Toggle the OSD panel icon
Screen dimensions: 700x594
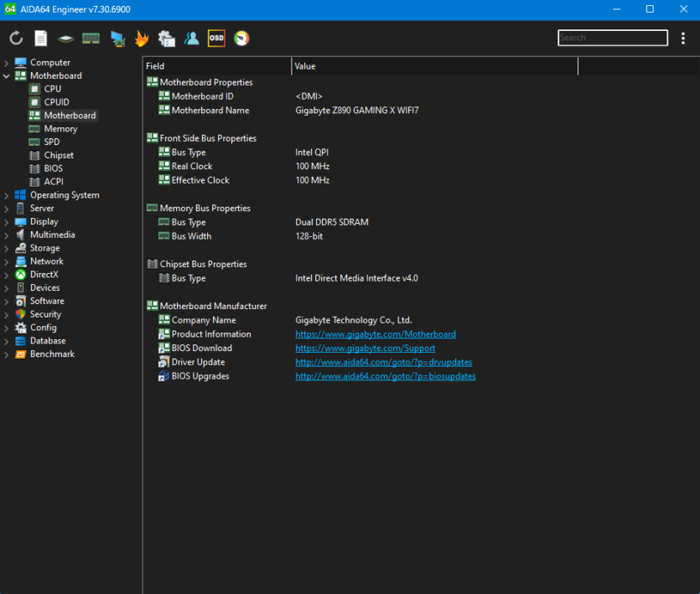pyautogui.click(x=216, y=39)
